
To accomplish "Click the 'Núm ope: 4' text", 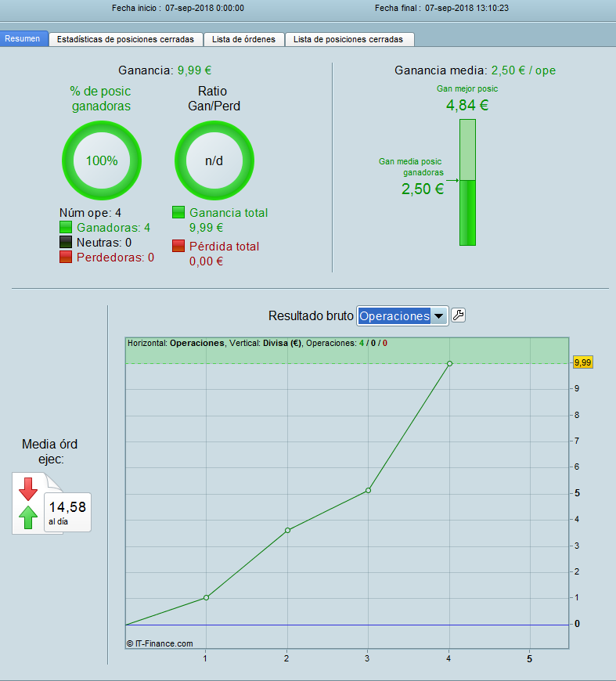I will 90,213.
